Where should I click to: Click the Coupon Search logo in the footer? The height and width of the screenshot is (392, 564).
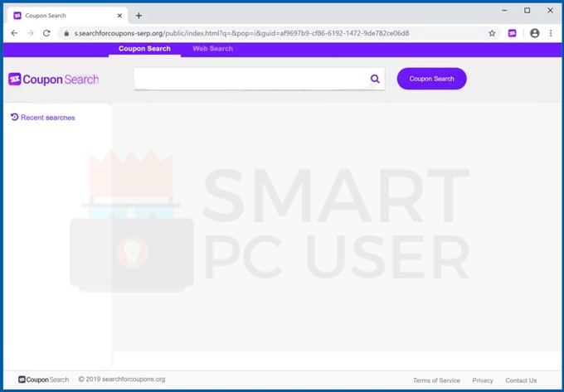[x=43, y=380]
